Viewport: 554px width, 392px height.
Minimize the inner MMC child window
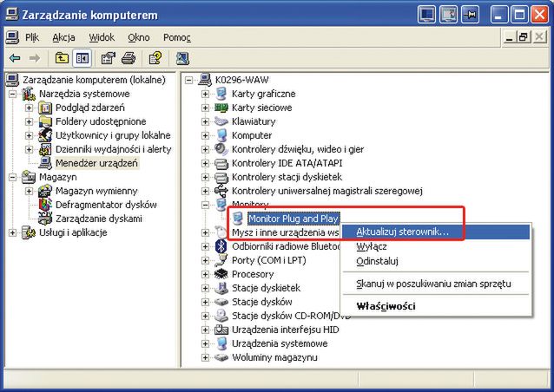coord(509,36)
